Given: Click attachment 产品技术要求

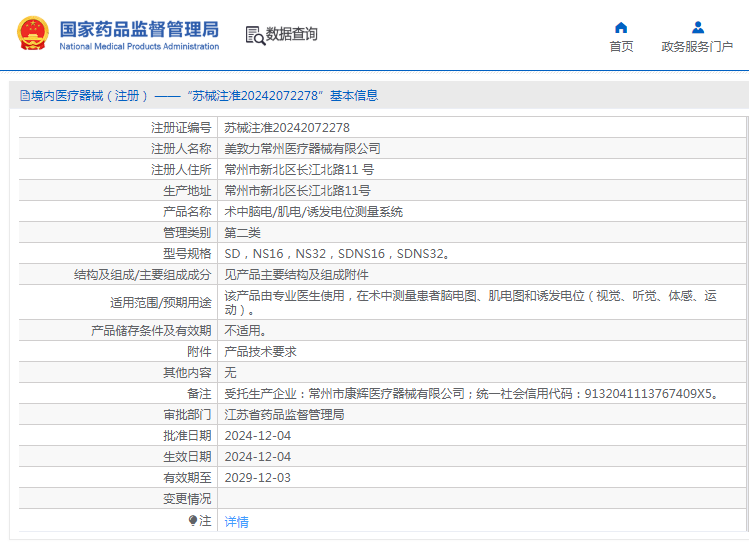Looking at the screenshot, I should 260,351.
